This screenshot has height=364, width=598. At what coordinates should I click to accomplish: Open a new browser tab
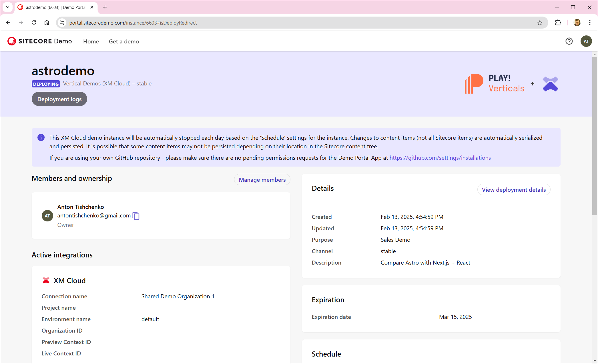click(105, 7)
